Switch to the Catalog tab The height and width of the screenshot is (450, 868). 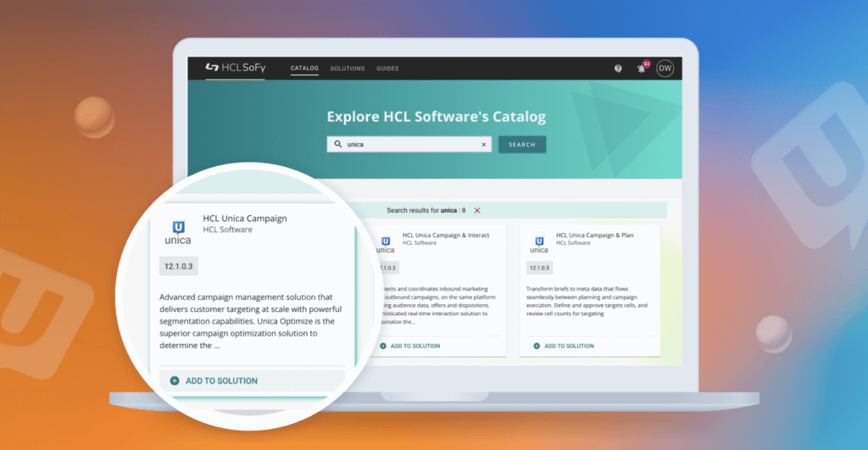pos(304,69)
